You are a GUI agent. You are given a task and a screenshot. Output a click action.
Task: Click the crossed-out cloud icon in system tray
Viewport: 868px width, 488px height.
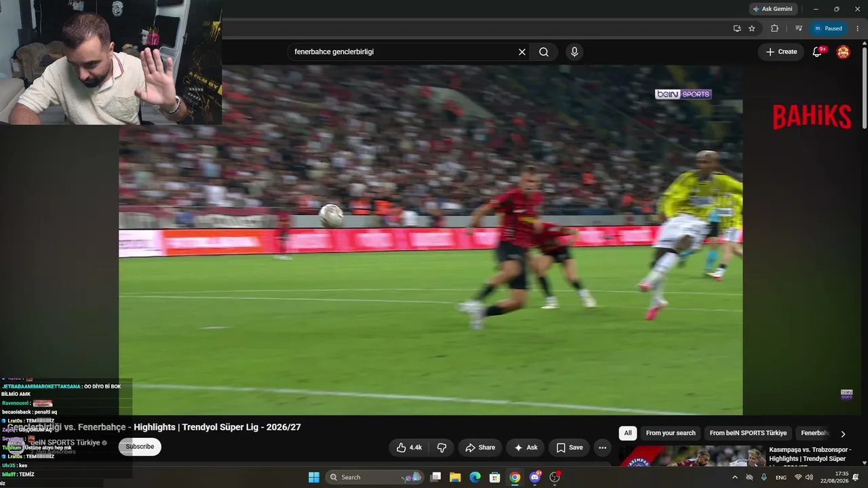pyautogui.click(x=749, y=477)
